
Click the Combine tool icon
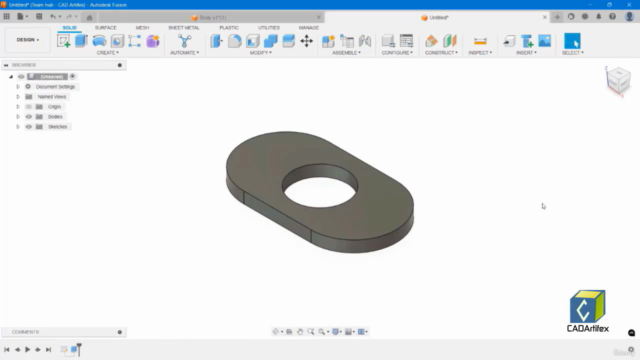[x=271, y=41]
